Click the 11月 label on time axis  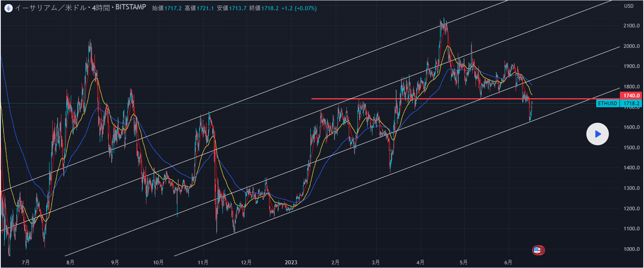[203, 262]
